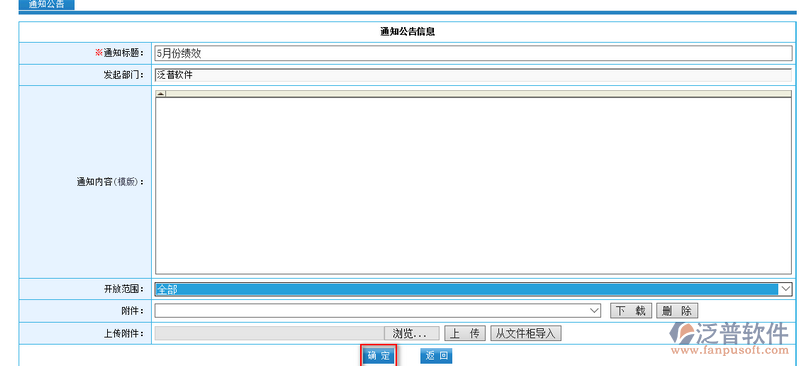Screen dimensions: 799x366
Task: Open the 开放范围 dropdown showing 全部
Action: click(473, 289)
